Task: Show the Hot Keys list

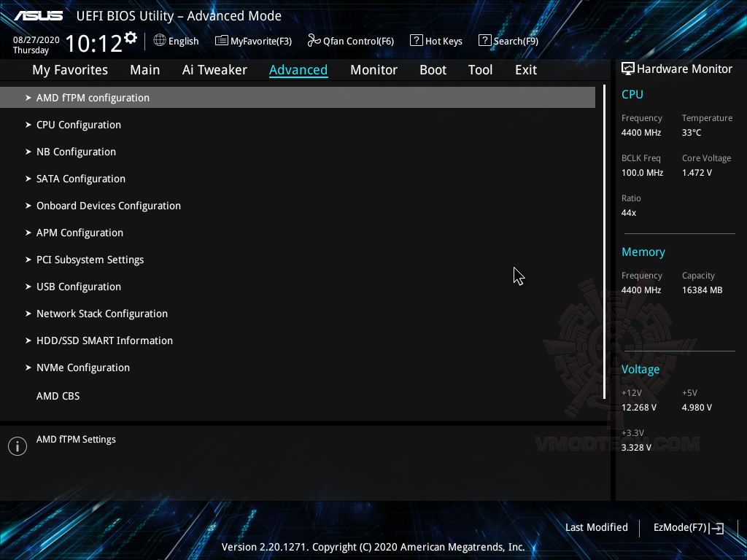Action: pyautogui.click(x=436, y=41)
